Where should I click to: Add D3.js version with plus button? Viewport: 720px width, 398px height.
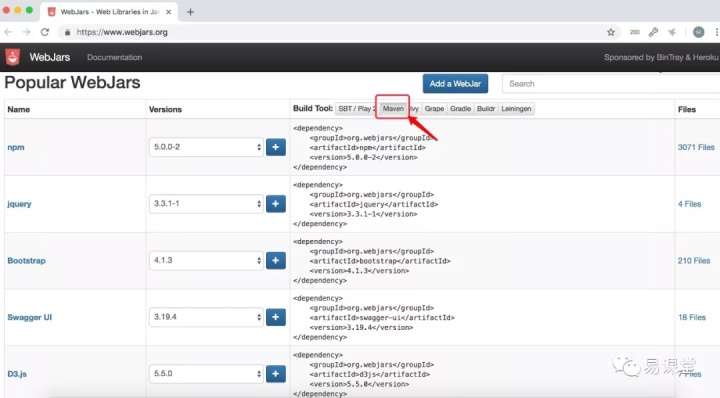click(x=276, y=374)
